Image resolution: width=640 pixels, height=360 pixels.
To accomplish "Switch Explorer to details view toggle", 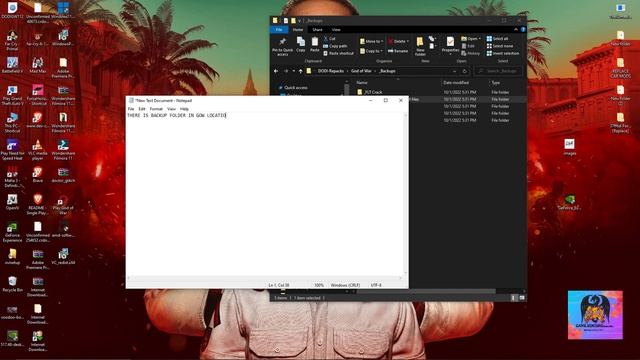I will (x=513, y=298).
